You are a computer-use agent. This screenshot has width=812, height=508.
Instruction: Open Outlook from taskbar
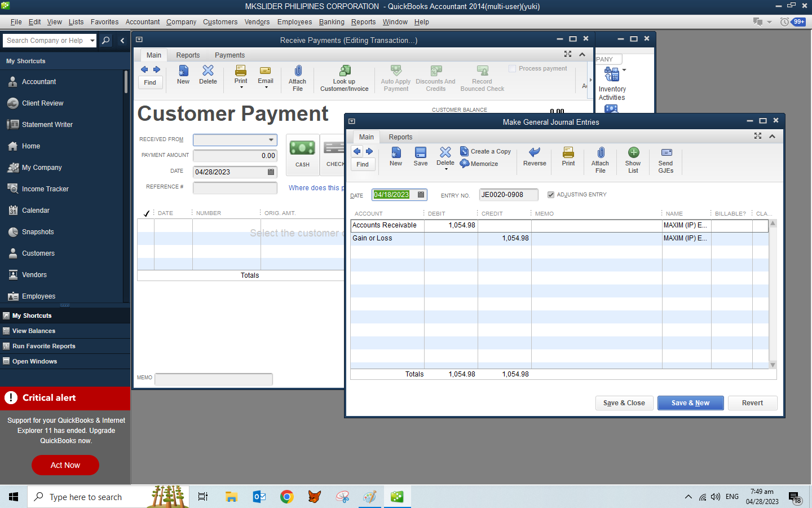coord(259,497)
